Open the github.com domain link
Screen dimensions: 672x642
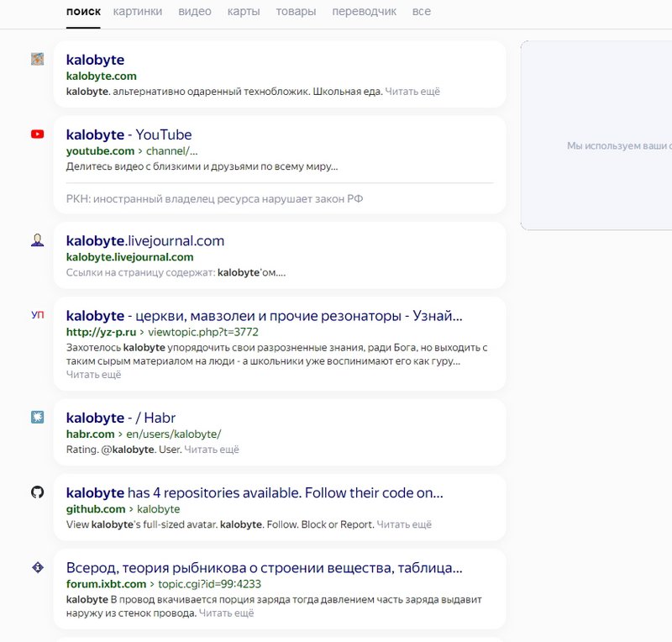(96, 509)
